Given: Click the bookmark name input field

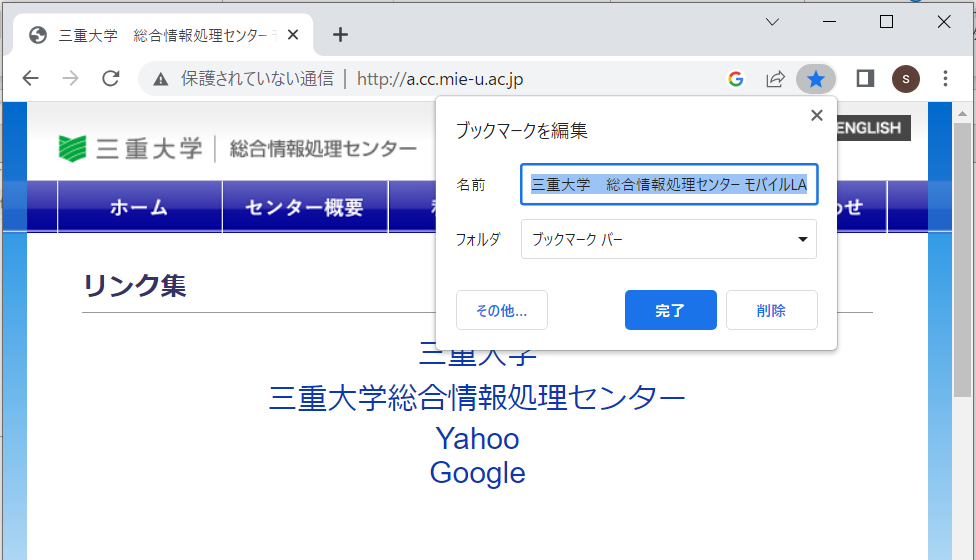Looking at the screenshot, I should 669,184.
